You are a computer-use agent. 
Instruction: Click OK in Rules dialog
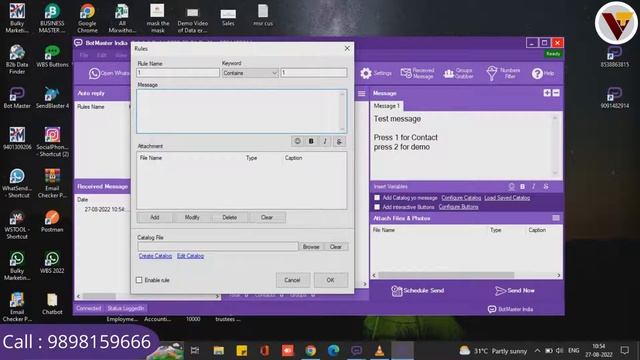[331, 280]
